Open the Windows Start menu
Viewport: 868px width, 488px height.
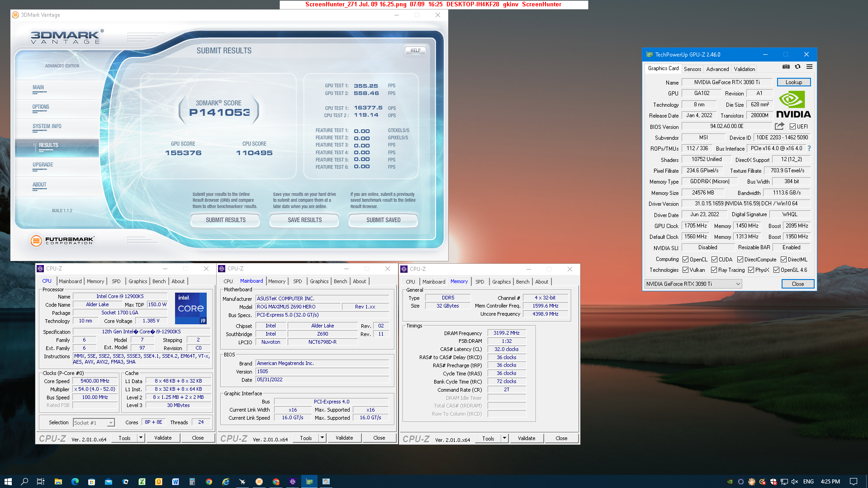point(8,482)
